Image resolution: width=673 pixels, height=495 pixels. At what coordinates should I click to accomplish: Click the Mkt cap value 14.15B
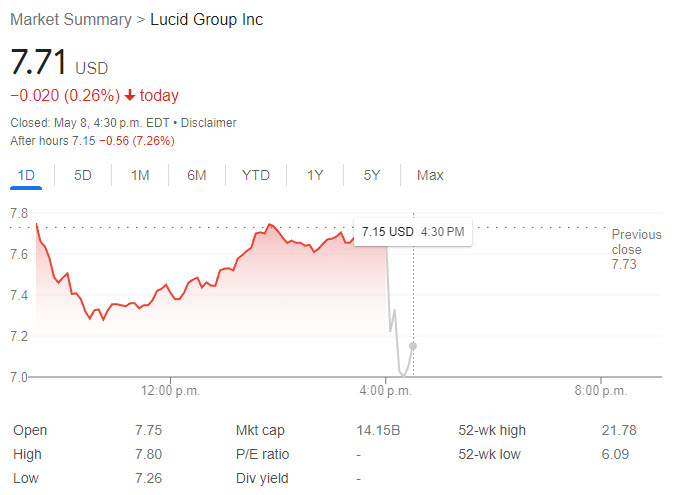[x=378, y=431]
